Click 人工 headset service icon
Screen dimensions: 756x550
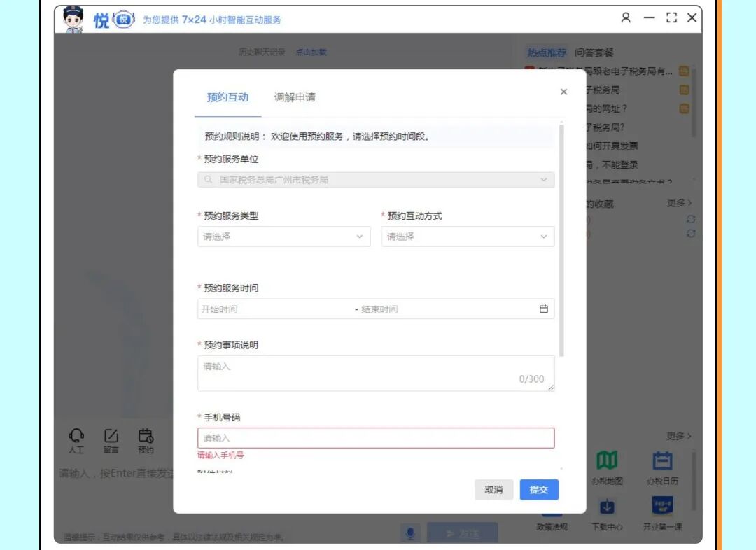(x=76, y=441)
